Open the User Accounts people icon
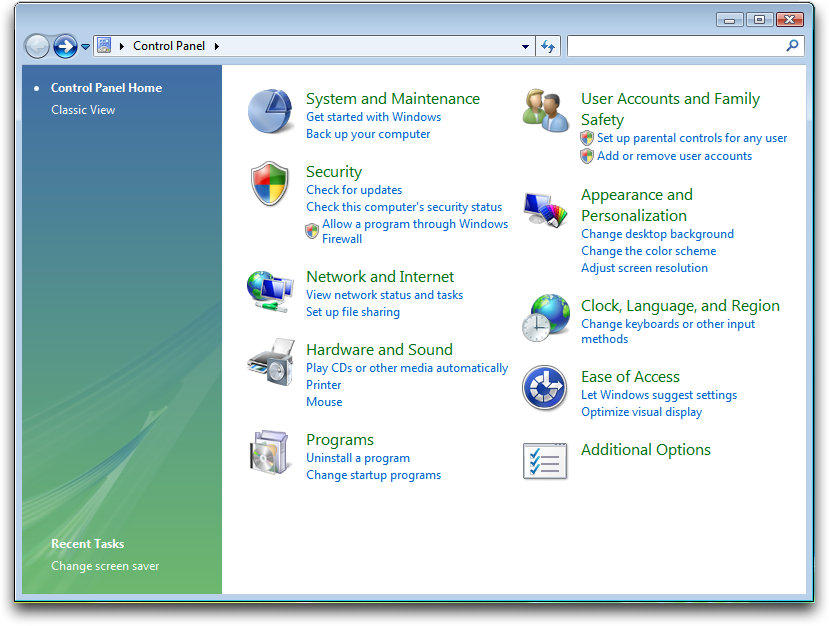The height and width of the screenshot is (626, 829). pyautogui.click(x=546, y=111)
